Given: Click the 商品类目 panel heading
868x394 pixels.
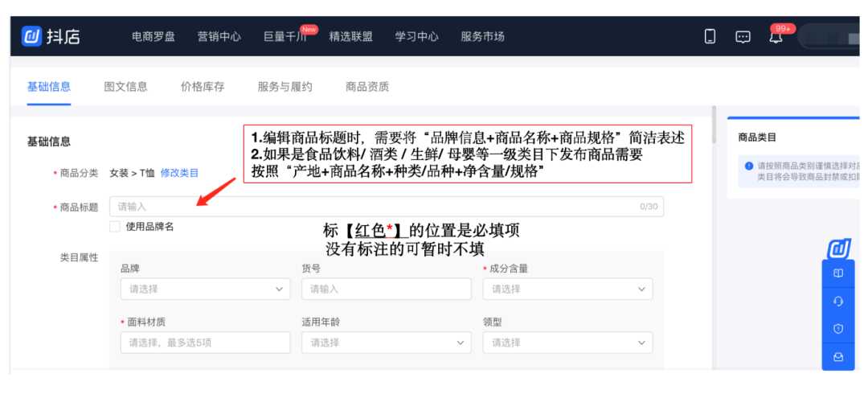Looking at the screenshot, I should 758,137.
